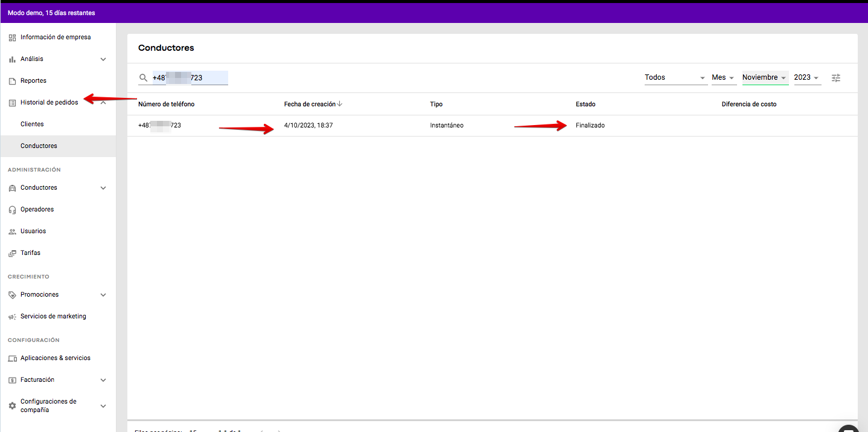Expand Conductores under Administración
The image size is (868, 432).
103,188
